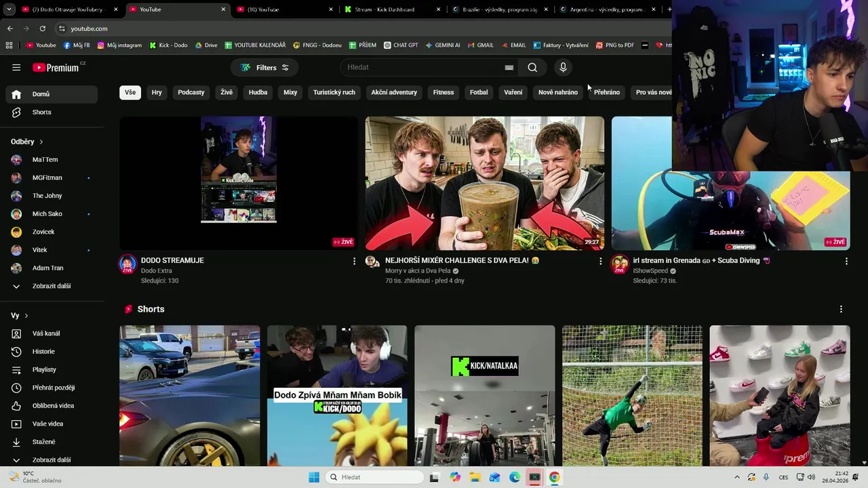Open Přehrát později list
The image size is (868, 488).
click(52, 388)
